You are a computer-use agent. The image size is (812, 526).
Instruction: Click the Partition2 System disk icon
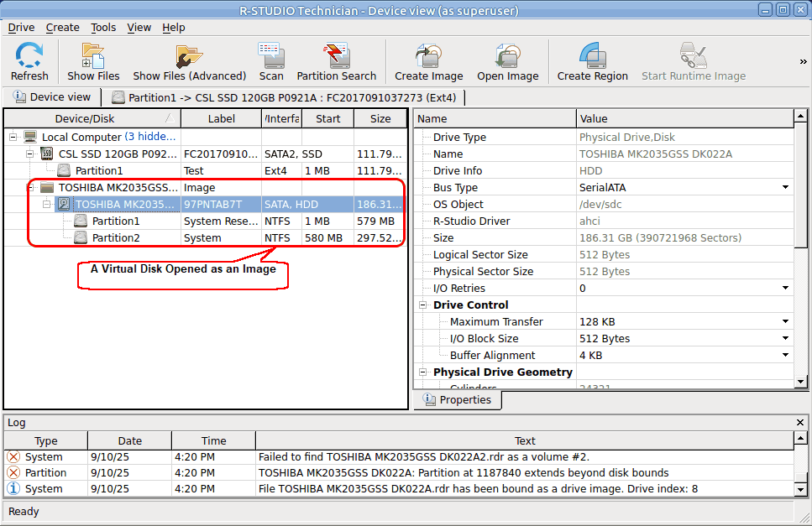click(x=81, y=238)
